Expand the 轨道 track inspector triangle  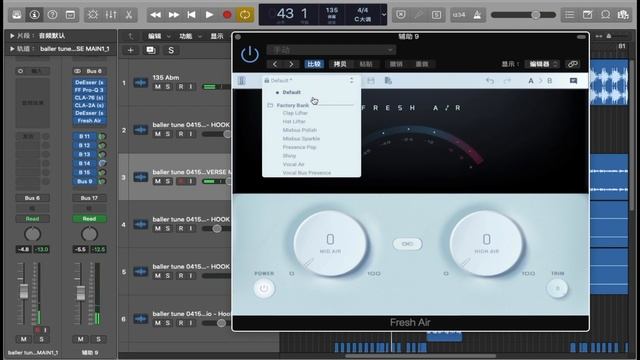(x=12, y=49)
